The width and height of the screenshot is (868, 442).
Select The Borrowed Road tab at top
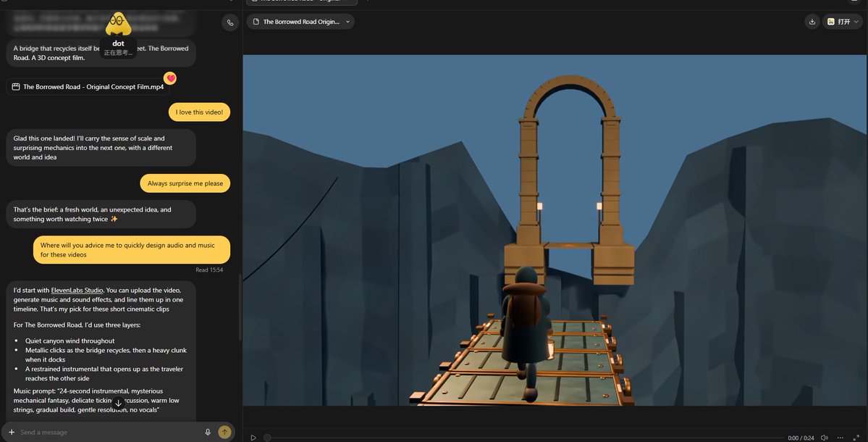(x=302, y=1)
